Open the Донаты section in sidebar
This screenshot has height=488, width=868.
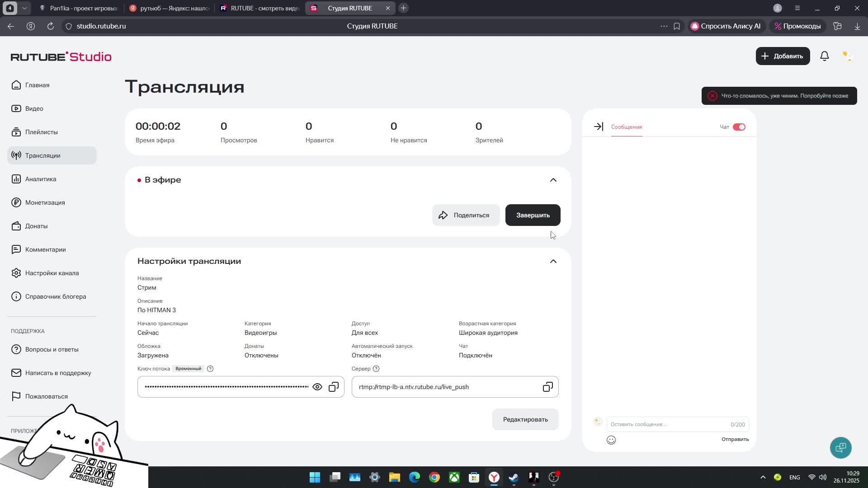pos(36,226)
